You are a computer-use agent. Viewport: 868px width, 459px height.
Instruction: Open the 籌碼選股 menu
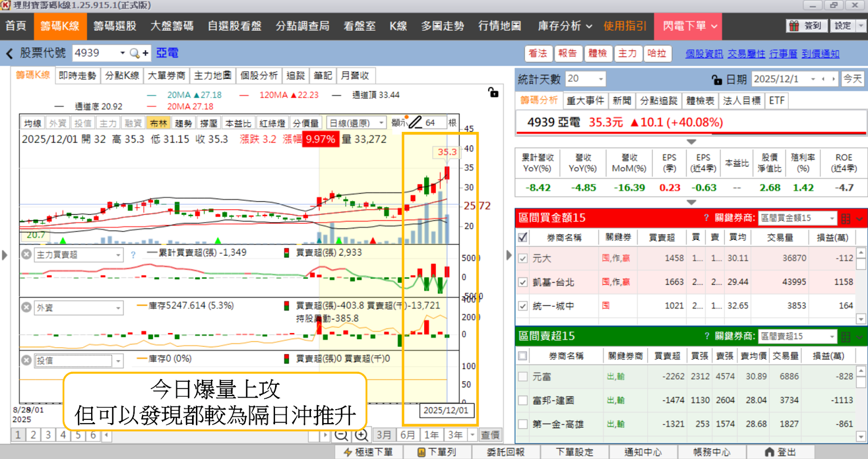[x=115, y=25]
